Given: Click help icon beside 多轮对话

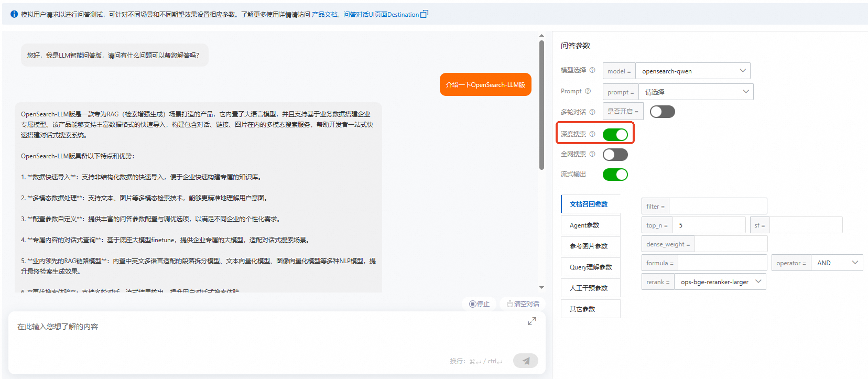Looking at the screenshot, I should (592, 112).
